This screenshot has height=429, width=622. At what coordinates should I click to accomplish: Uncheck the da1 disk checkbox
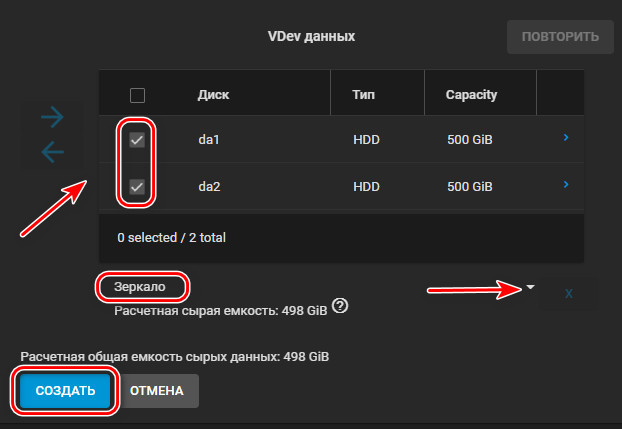137,140
